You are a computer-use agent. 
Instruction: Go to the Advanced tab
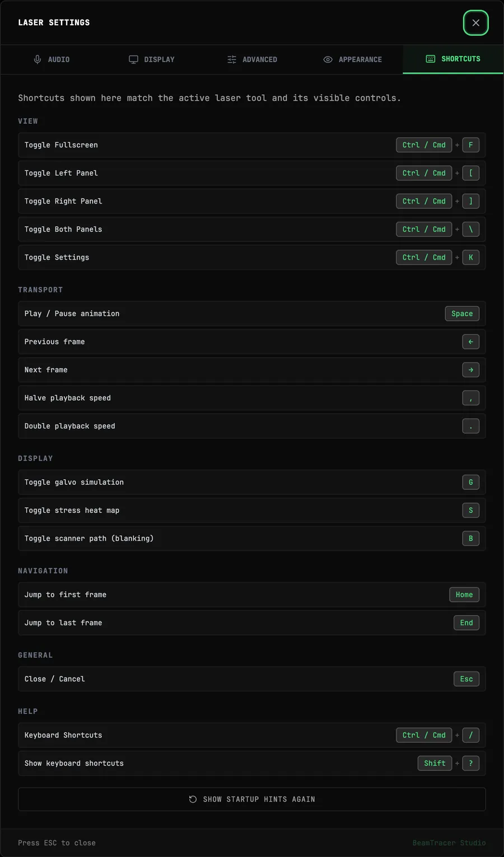point(252,59)
